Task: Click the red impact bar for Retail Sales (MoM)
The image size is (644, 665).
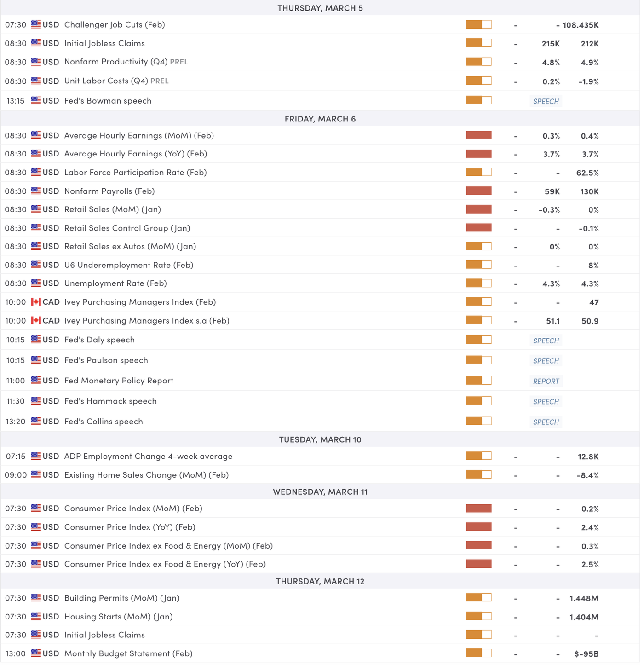Action: tap(479, 209)
